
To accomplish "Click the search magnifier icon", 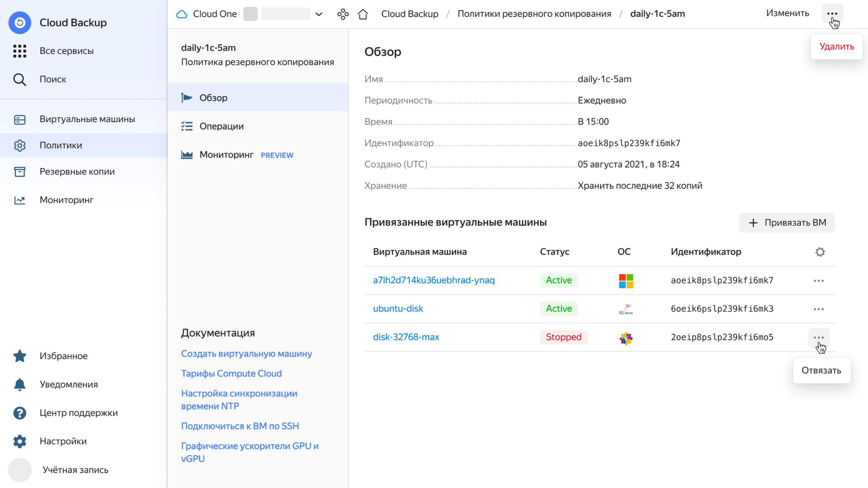I will tap(20, 79).
